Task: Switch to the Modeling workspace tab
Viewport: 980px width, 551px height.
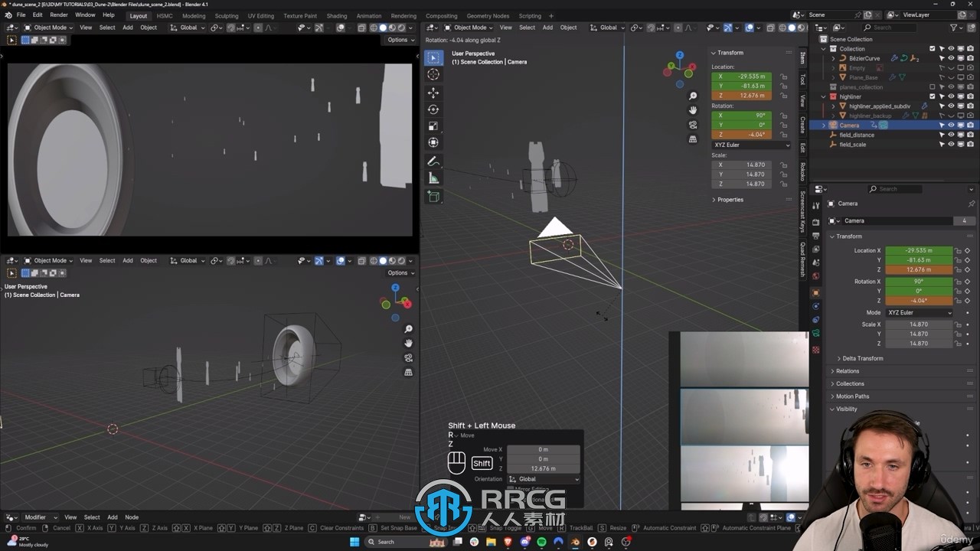Action: [194, 15]
